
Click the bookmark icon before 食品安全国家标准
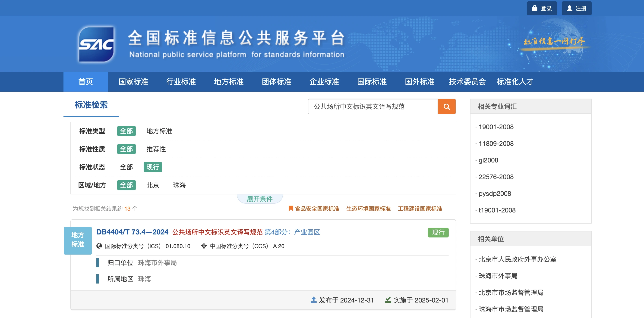pos(290,208)
